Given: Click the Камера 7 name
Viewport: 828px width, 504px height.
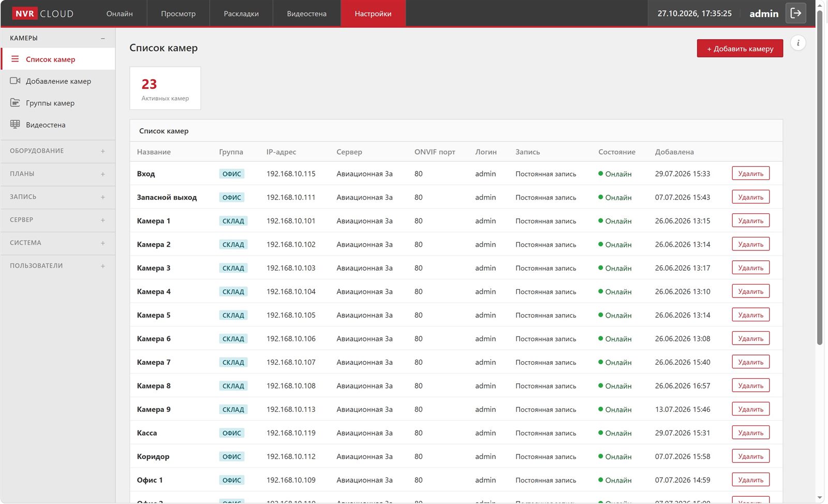Looking at the screenshot, I should [x=154, y=362].
